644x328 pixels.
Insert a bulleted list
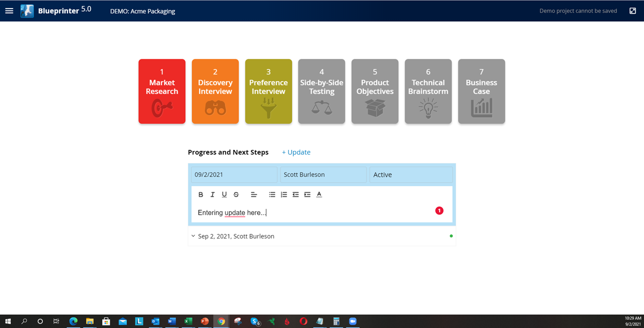point(272,195)
